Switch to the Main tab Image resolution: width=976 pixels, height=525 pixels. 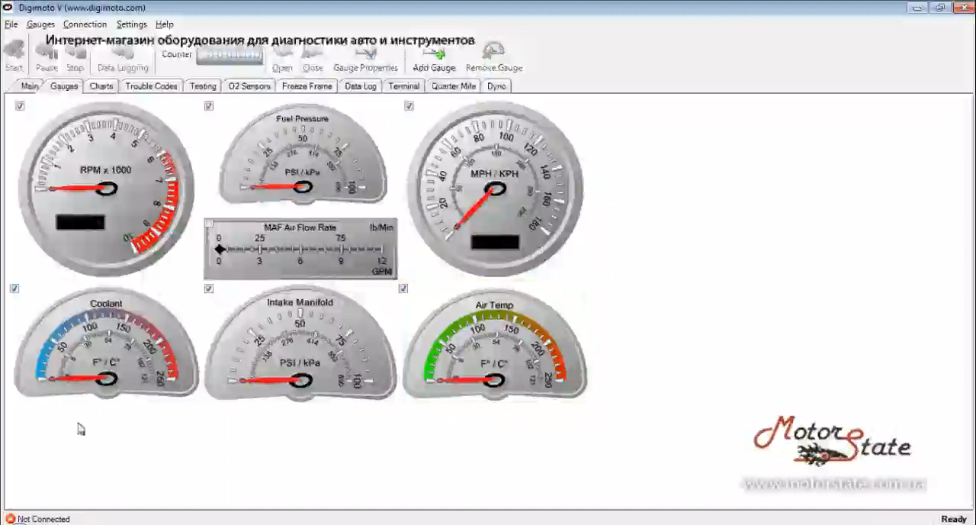[29, 86]
